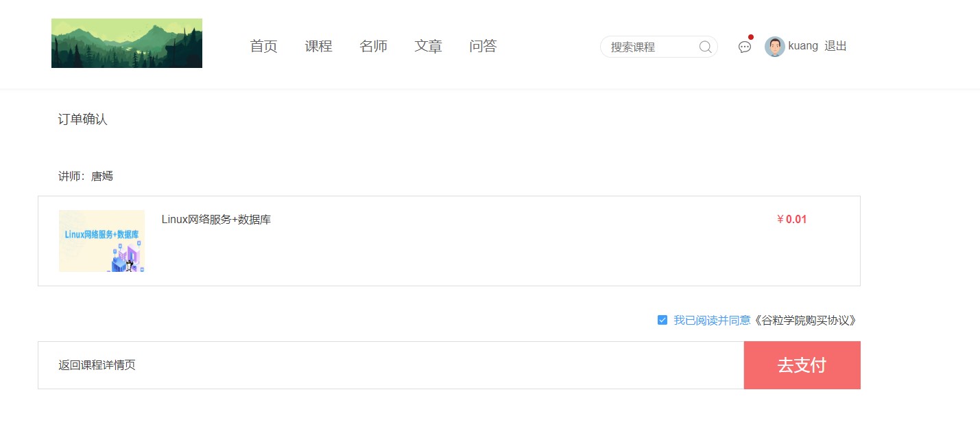Open the message notifications icon

(x=744, y=47)
